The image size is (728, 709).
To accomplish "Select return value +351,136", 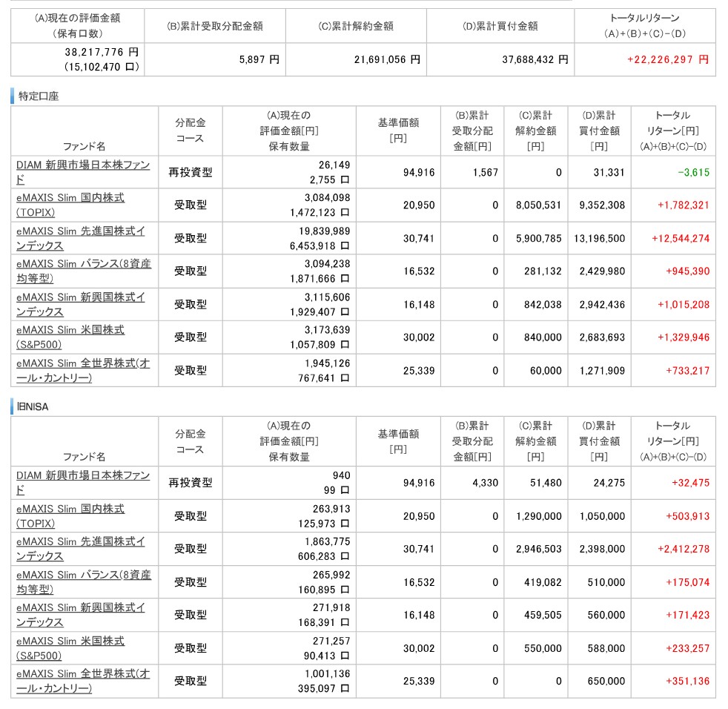I will pyautogui.click(x=688, y=681).
